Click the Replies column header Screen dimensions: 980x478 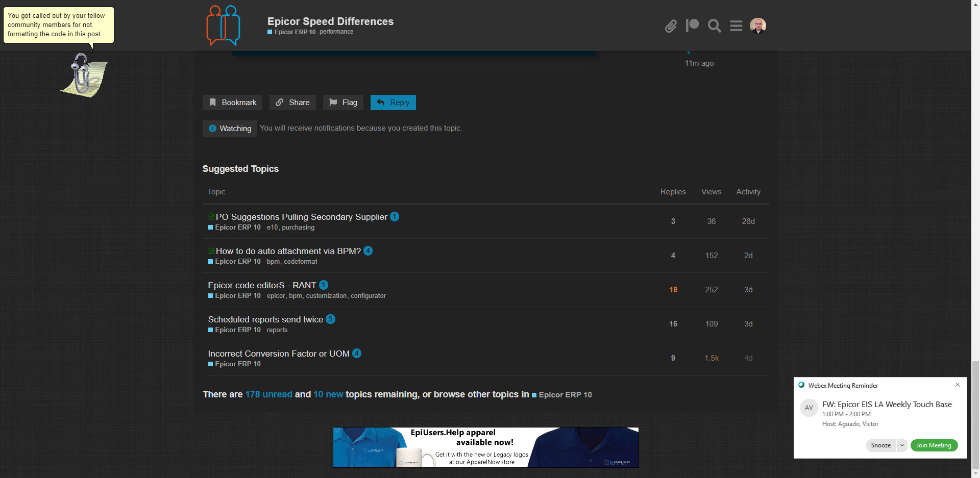673,192
